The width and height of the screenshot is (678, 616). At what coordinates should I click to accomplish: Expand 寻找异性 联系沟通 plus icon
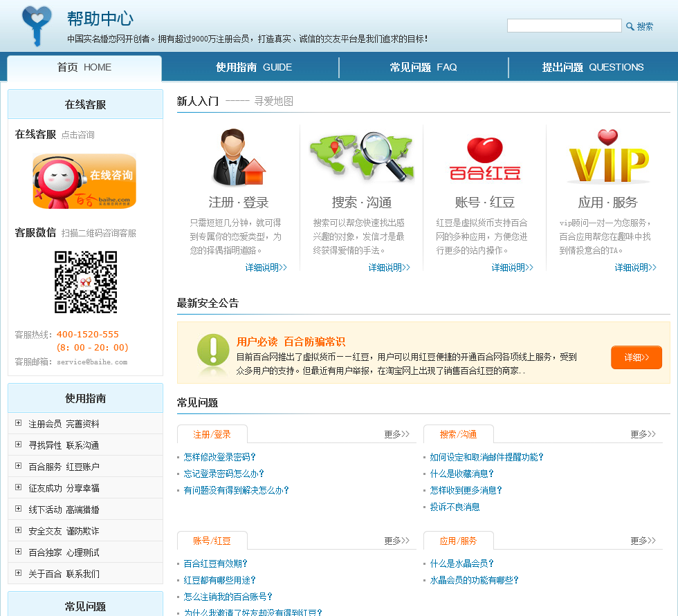coord(18,444)
